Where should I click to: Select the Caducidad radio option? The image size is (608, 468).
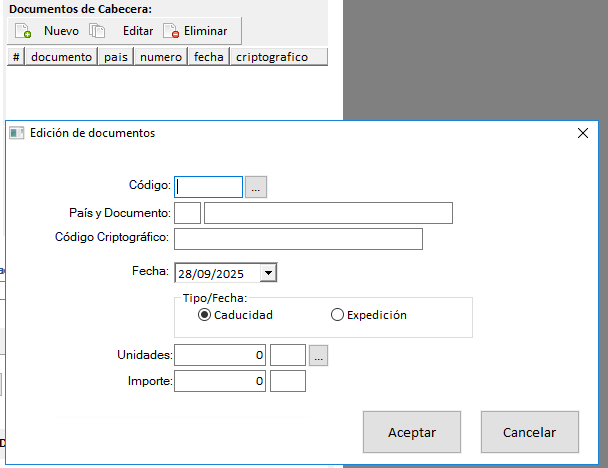click(205, 315)
